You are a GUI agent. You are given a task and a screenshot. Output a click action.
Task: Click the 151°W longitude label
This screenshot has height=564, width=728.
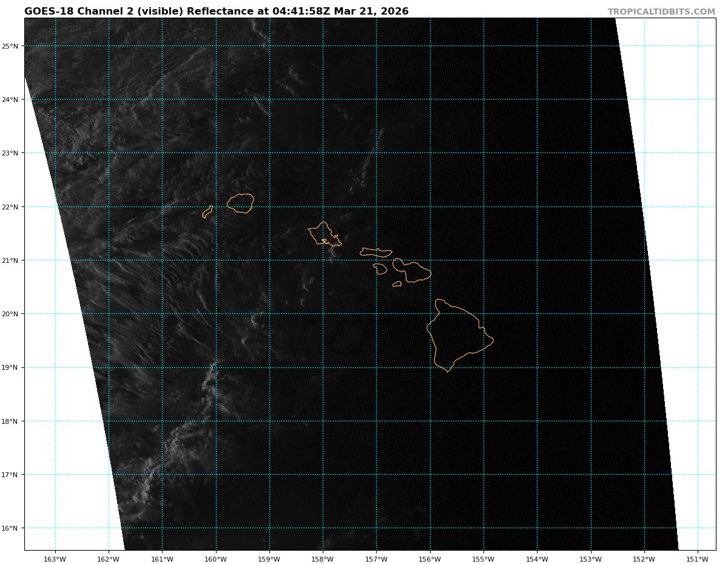[698, 559]
